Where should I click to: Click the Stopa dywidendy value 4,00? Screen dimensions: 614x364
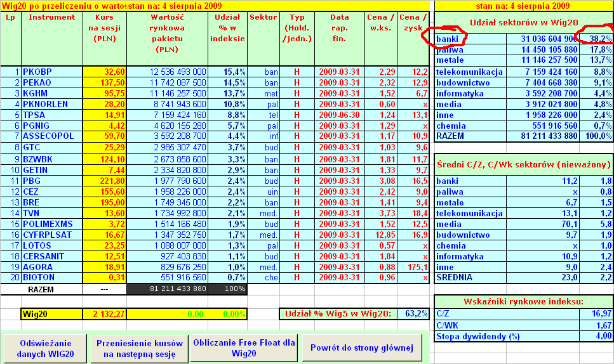click(x=596, y=336)
